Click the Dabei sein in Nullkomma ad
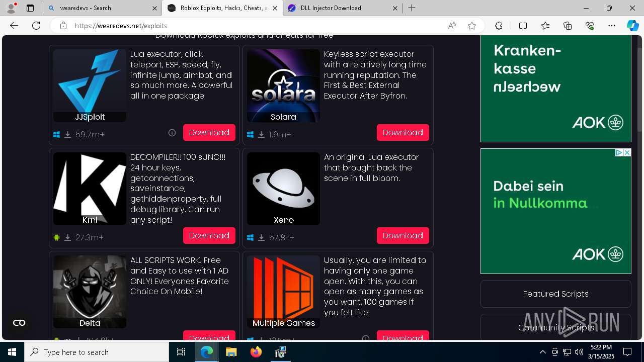Screen dimensions: 644x362 pos(556,211)
